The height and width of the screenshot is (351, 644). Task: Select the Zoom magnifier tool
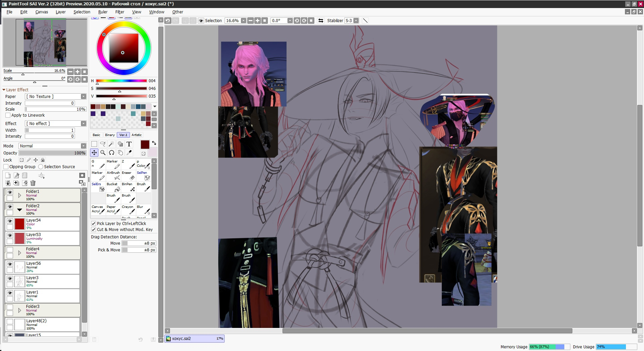(x=103, y=153)
